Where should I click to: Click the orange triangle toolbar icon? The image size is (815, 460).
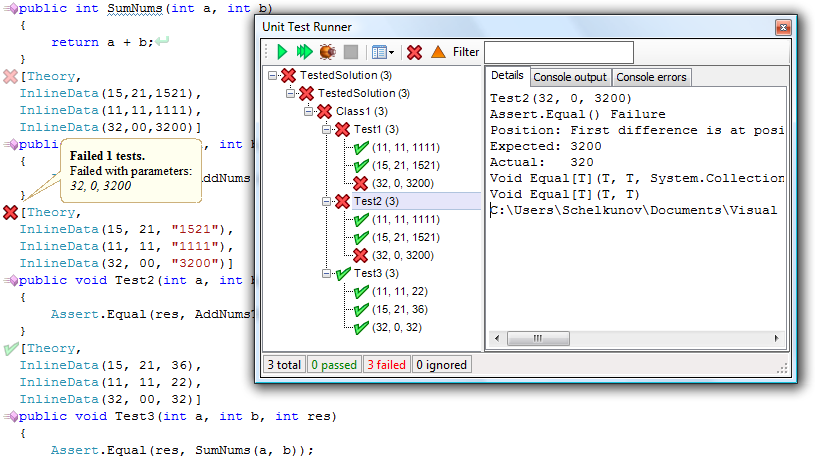point(438,52)
